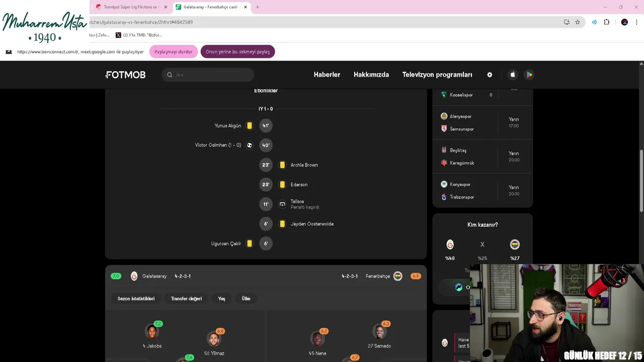Open the Haberler menu
The image size is (644, 362).
click(327, 74)
